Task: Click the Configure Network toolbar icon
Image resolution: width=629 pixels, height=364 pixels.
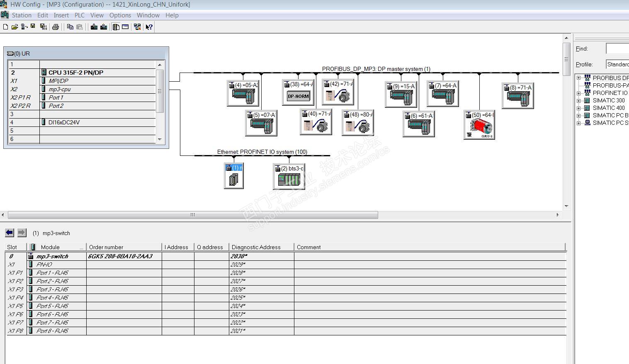Action: click(137, 27)
